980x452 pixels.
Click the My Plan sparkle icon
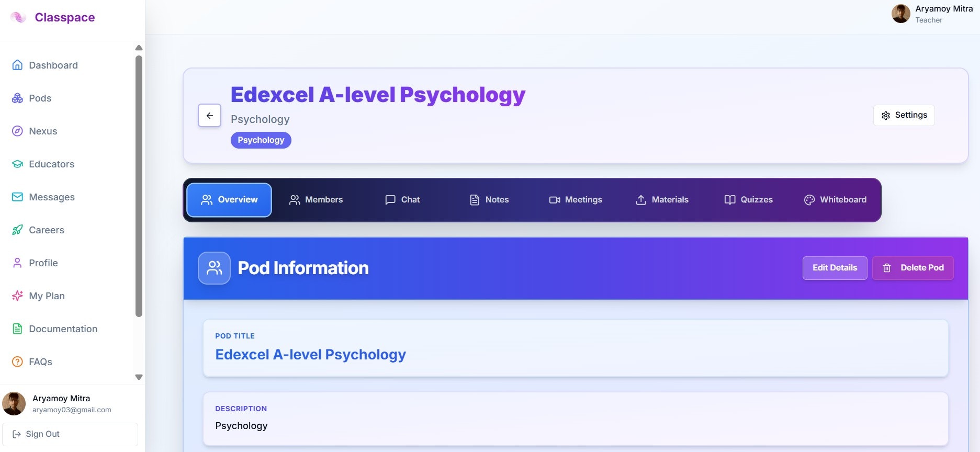point(17,296)
